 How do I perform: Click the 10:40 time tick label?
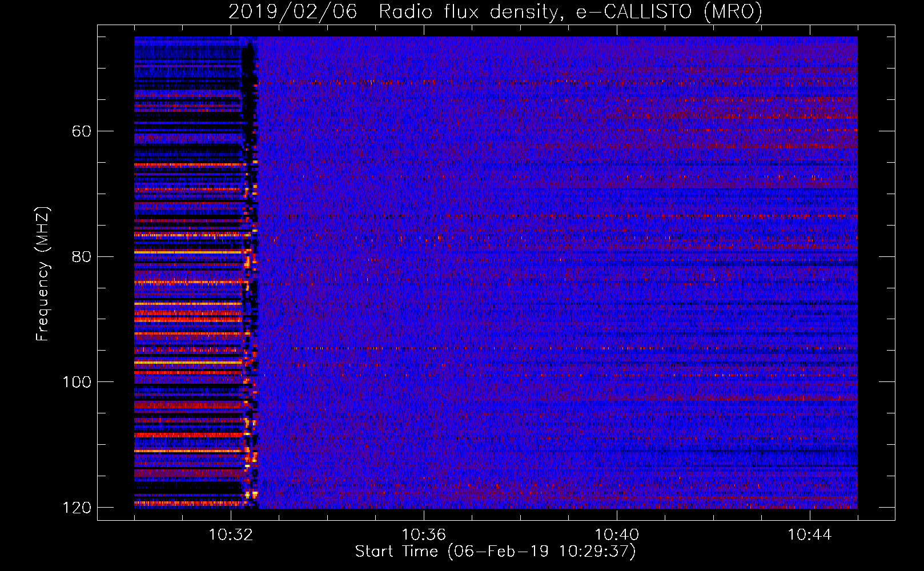(617, 535)
